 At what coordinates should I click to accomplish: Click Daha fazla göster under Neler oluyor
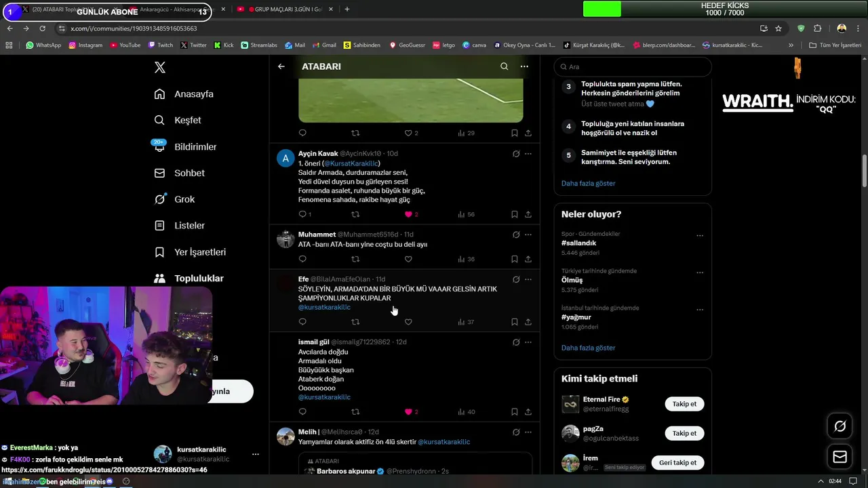588,348
